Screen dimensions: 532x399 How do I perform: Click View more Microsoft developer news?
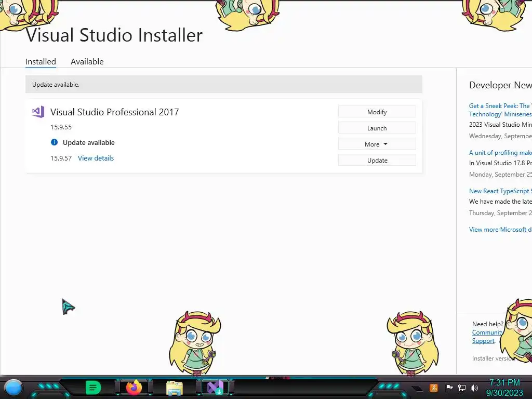click(500, 230)
